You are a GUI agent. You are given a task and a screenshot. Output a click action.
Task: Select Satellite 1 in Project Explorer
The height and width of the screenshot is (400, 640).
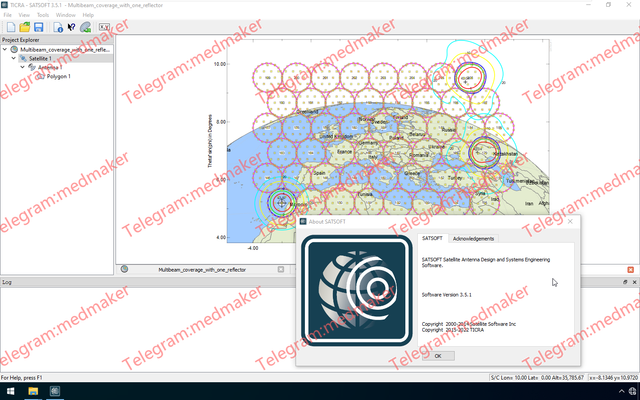40,58
